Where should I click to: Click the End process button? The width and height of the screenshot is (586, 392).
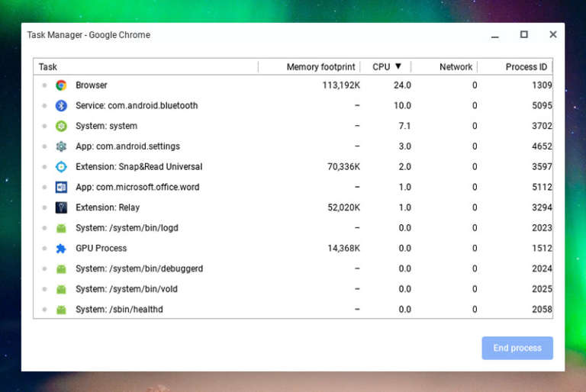[x=517, y=348]
